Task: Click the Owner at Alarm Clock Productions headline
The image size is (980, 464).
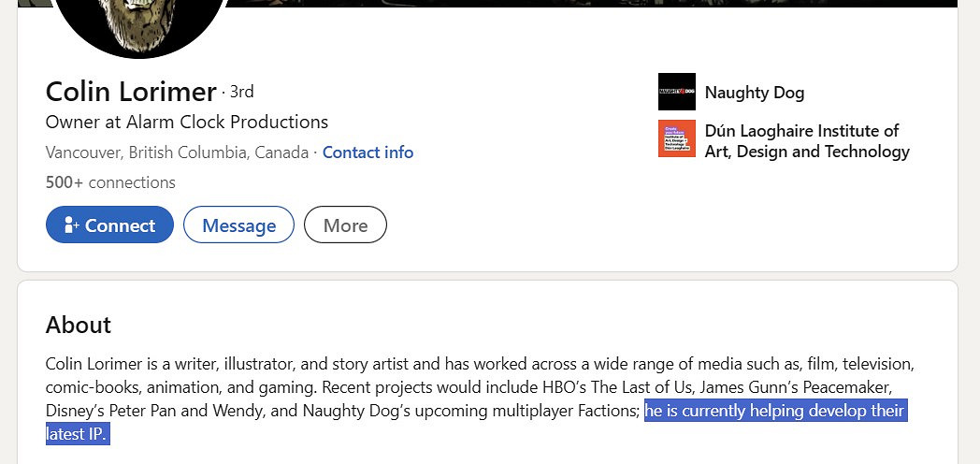Action: 187,122
